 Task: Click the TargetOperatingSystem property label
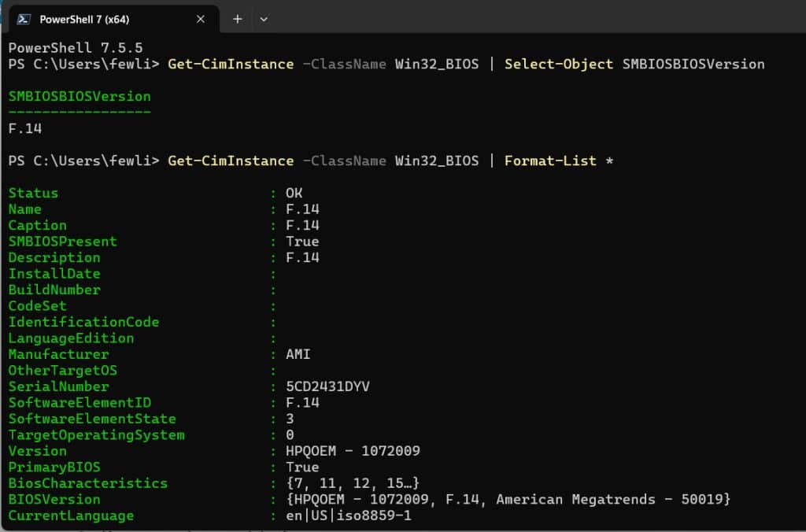tap(97, 435)
